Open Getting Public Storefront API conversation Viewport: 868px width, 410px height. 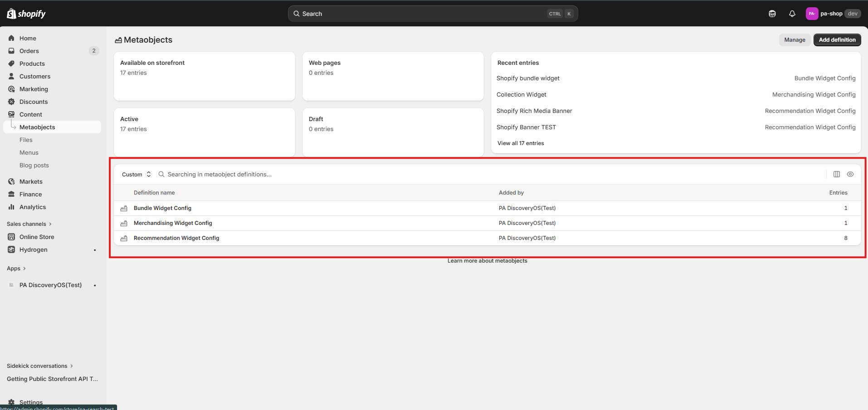click(52, 379)
